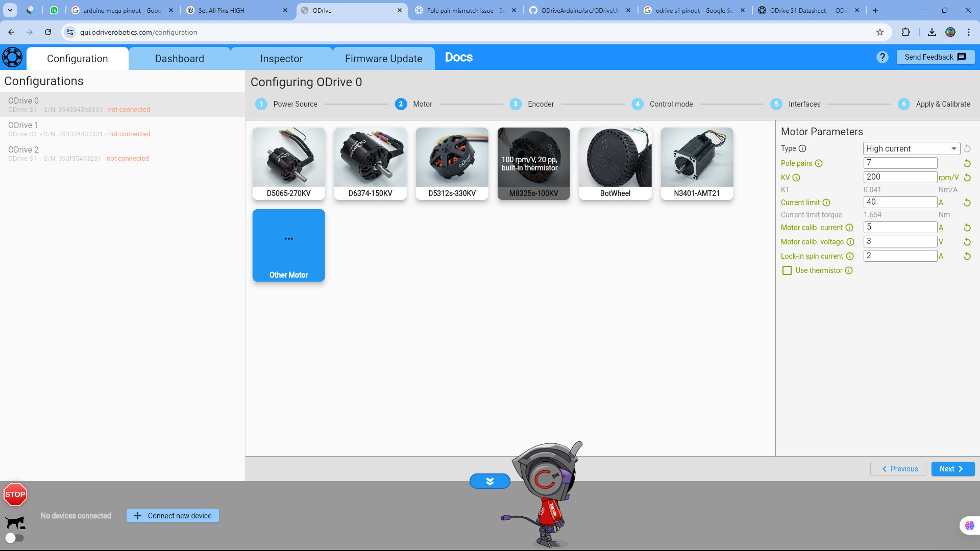Open browser downloads icon

coord(932,32)
